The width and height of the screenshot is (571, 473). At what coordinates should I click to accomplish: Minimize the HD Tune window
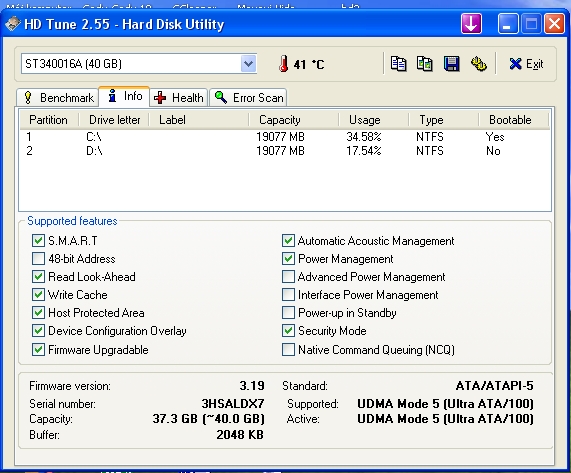508,24
